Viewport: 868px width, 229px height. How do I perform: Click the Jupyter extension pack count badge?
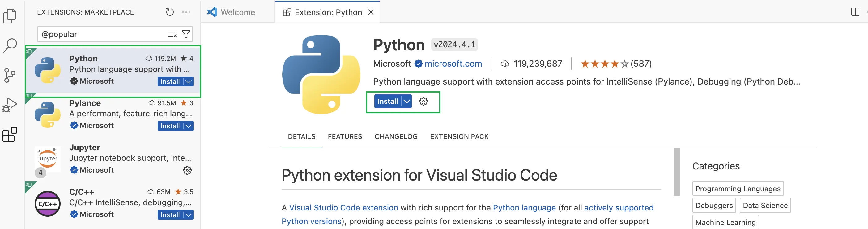point(40,173)
